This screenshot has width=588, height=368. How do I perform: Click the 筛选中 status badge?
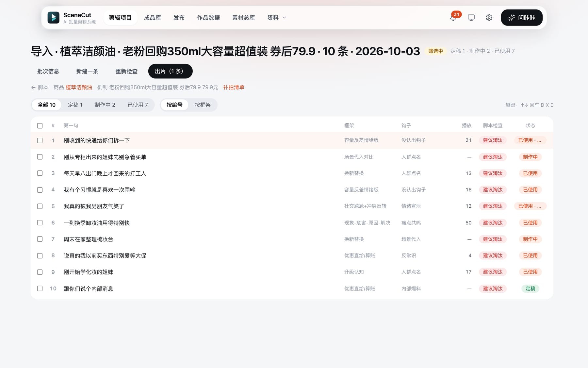point(435,51)
